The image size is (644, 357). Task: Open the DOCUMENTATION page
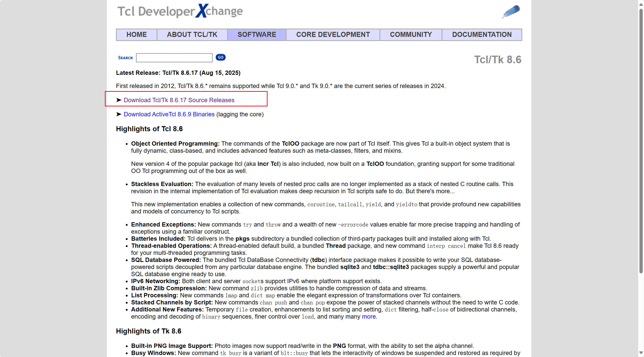tap(481, 35)
